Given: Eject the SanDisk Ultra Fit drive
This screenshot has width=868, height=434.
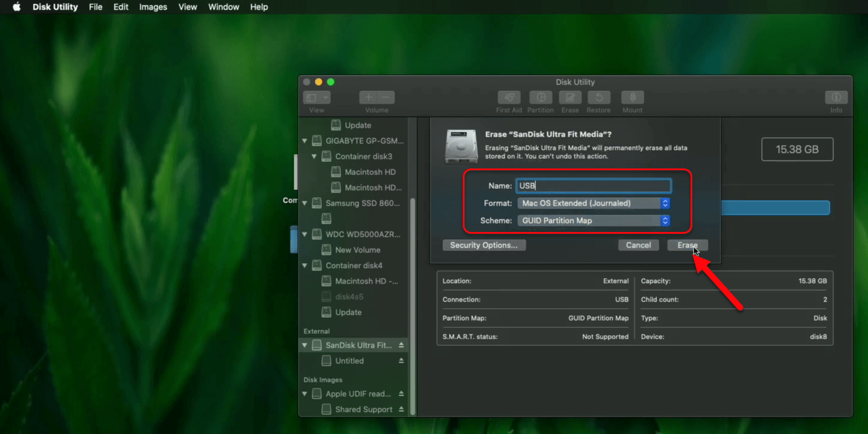Looking at the screenshot, I should [x=401, y=345].
